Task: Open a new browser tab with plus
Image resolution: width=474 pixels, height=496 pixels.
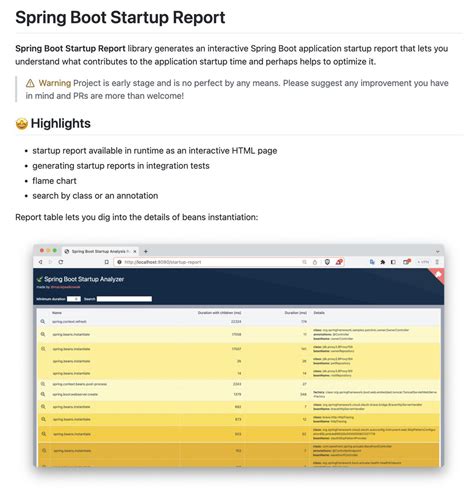Action: click(x=146, y=251)
